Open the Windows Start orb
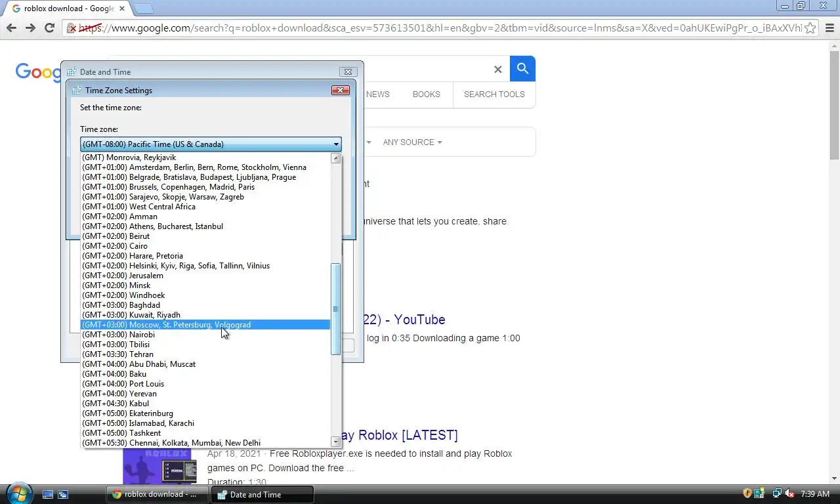The width and height of the screenshot is (840, 504). click(x=18, y=493)
